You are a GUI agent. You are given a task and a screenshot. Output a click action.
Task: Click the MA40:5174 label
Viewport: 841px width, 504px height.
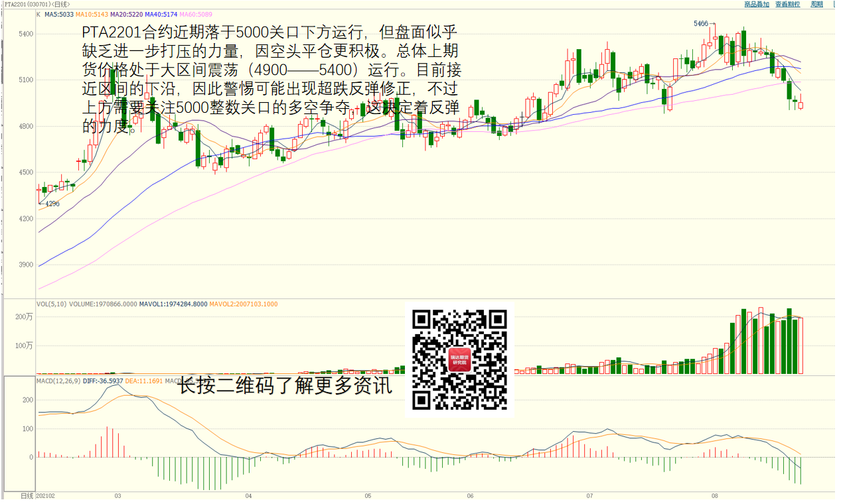pyautogui.click(x=159, y=14)
